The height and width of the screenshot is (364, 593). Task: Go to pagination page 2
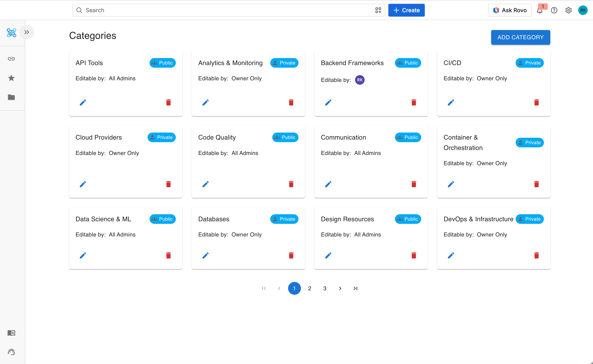tap(310, 288)
